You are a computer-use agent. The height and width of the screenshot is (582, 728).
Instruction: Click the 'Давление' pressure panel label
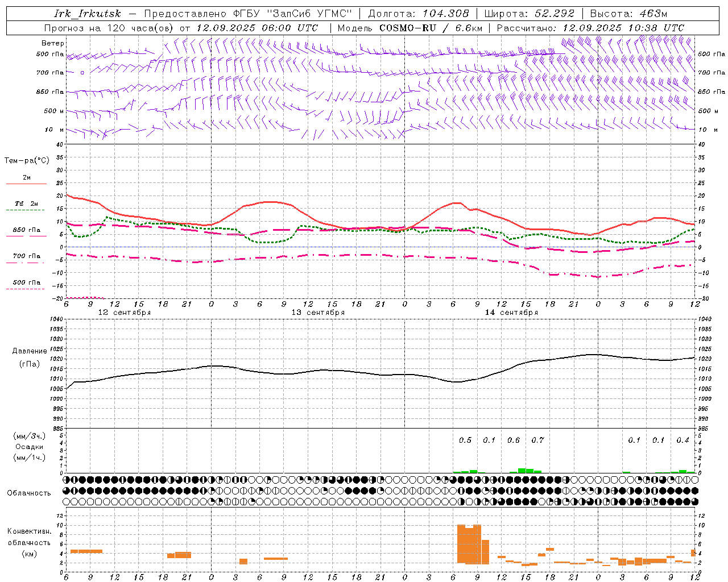point(30,351)
